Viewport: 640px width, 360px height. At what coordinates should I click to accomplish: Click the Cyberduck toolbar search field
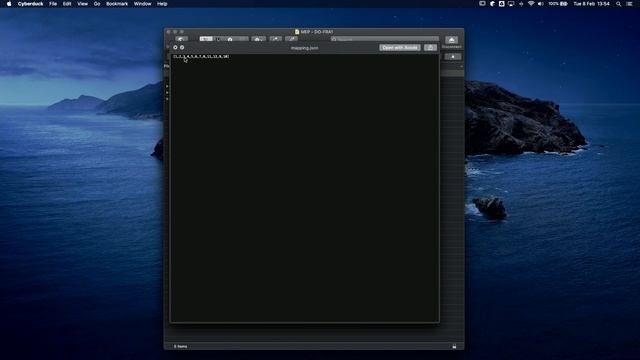(385, 39)
